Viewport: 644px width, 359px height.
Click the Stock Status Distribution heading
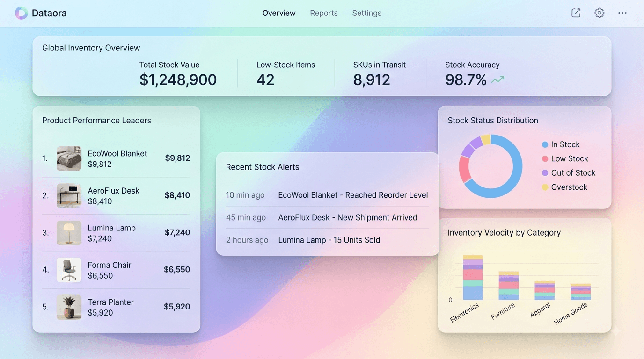click(493, 121)
